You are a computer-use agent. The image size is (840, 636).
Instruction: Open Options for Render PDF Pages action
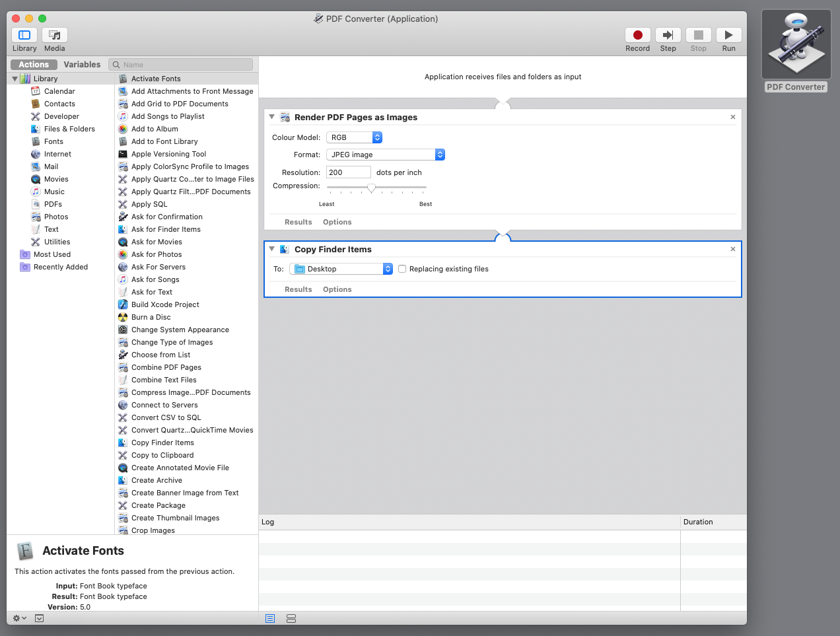tap(337, 222)
